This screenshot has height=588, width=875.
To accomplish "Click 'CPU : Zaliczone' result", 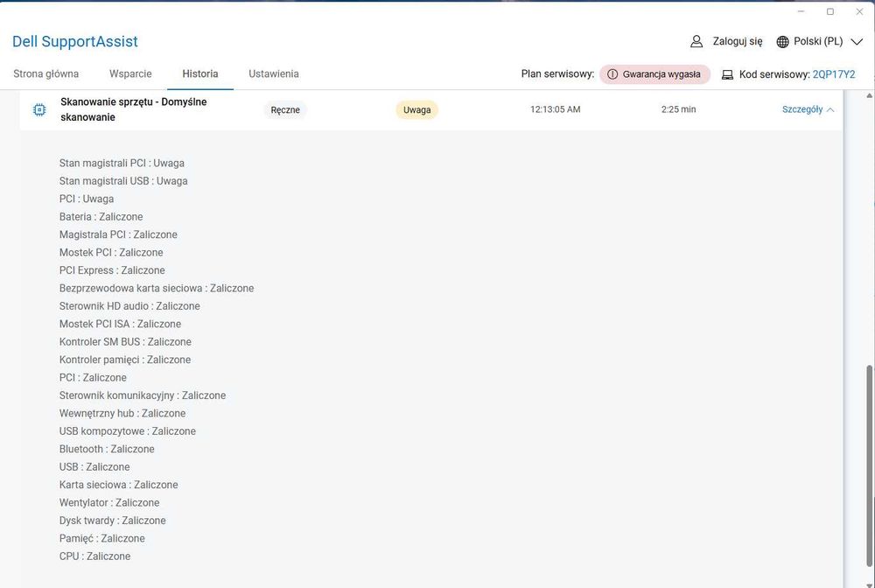I will [x=94, y=556].
